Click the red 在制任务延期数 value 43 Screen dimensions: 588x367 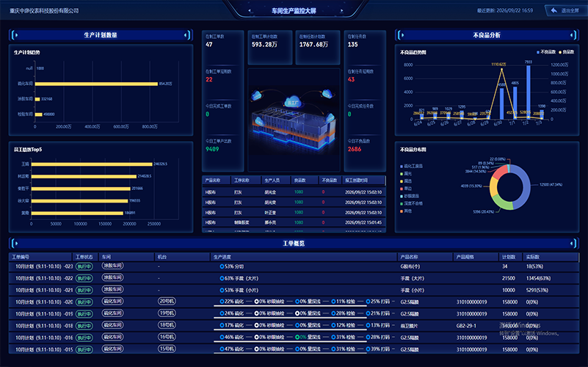[x=351, y=79]
